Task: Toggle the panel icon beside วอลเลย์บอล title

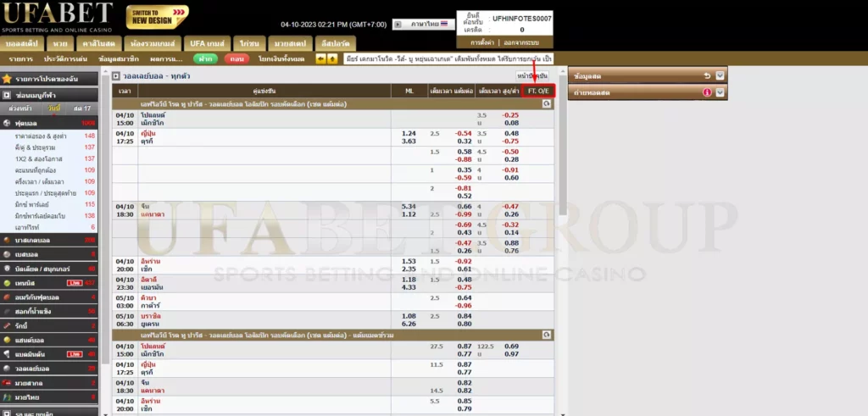Action: (x=117, y=76)
